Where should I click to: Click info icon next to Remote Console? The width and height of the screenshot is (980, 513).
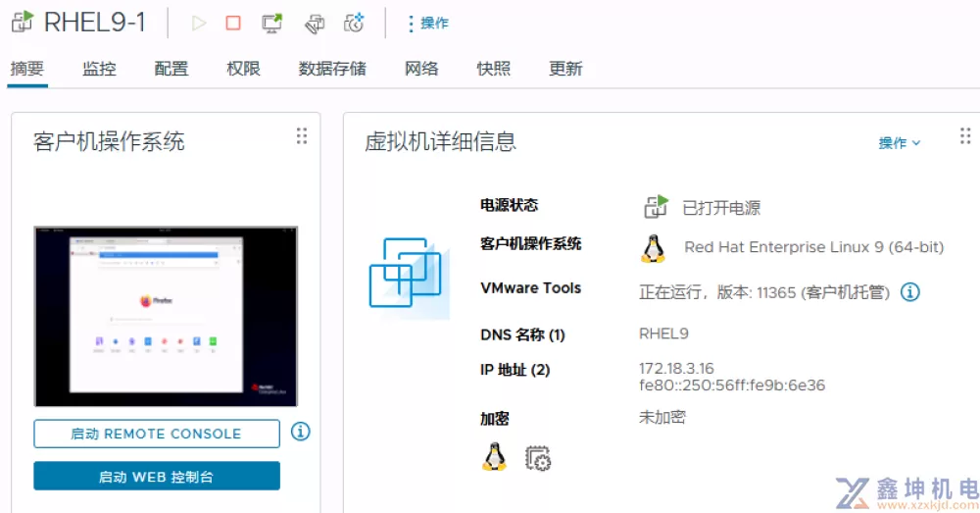pyautogui.click(x=301, y=432)
